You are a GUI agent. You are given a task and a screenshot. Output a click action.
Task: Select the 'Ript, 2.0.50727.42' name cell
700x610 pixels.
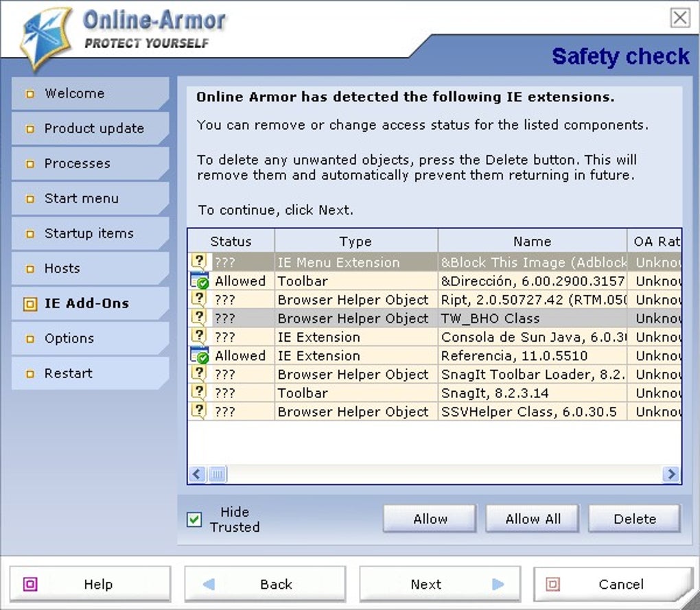click(533, 299)
